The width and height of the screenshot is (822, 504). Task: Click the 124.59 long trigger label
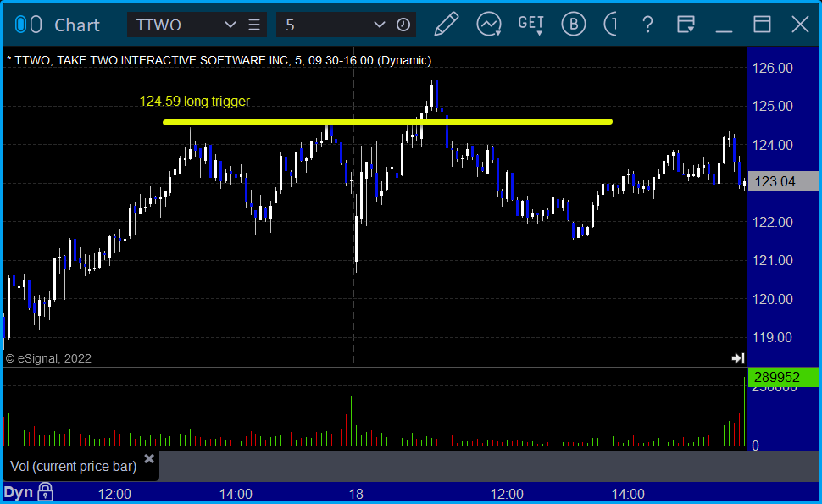pos(195,101)
